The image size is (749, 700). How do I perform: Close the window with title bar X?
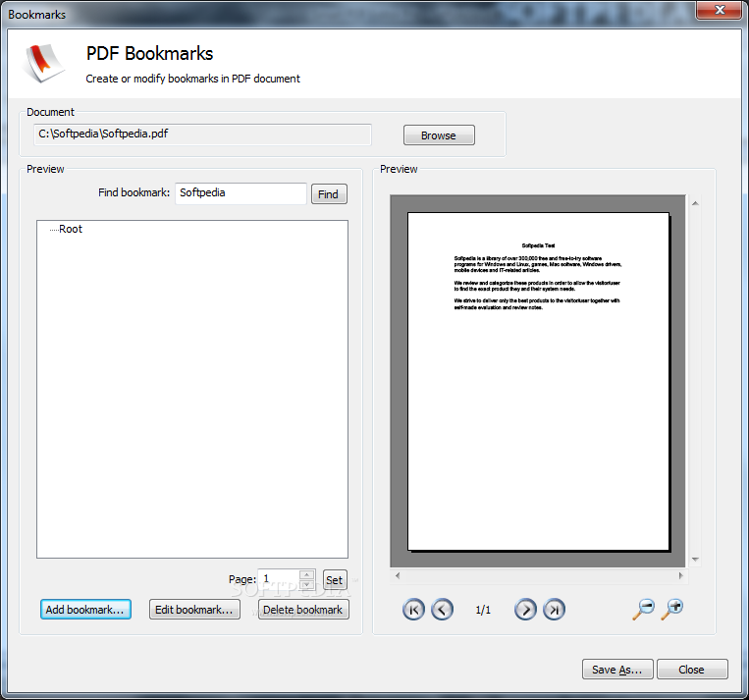[720, 10]
